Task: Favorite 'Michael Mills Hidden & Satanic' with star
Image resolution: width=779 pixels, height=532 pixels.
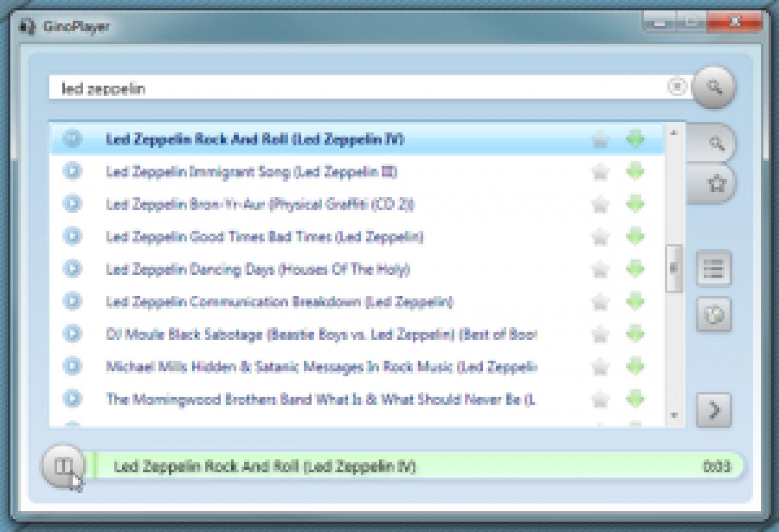Action: tap(600, 367)
